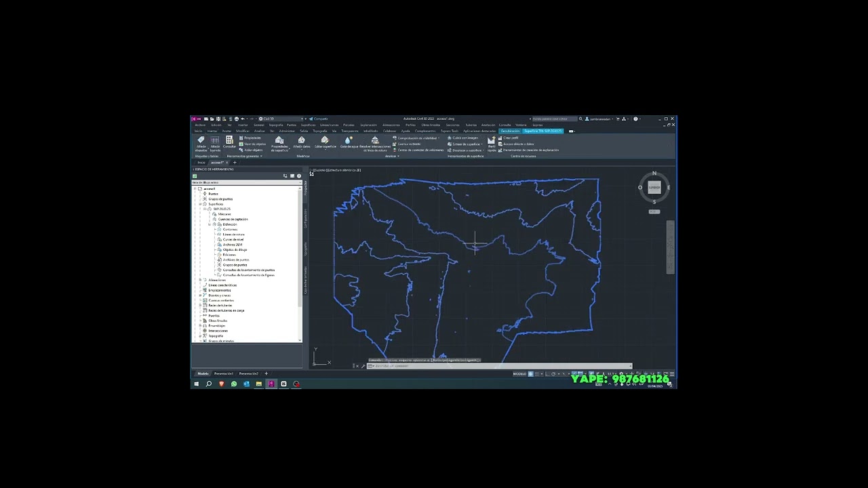Viewport: 868px width, 488px height.
Task: Click the Windows Start button
Action: coord(197,384)
